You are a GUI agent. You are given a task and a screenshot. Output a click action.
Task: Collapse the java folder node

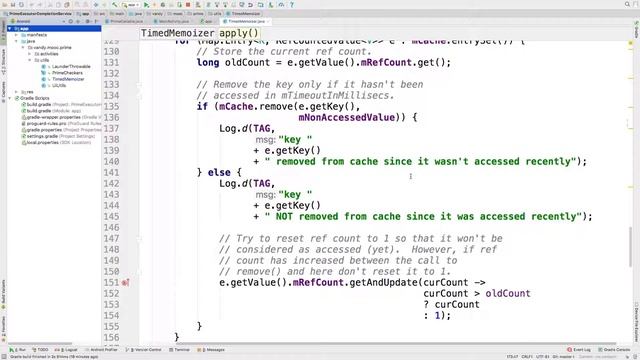pyautogui.click(x=16, y=41)
